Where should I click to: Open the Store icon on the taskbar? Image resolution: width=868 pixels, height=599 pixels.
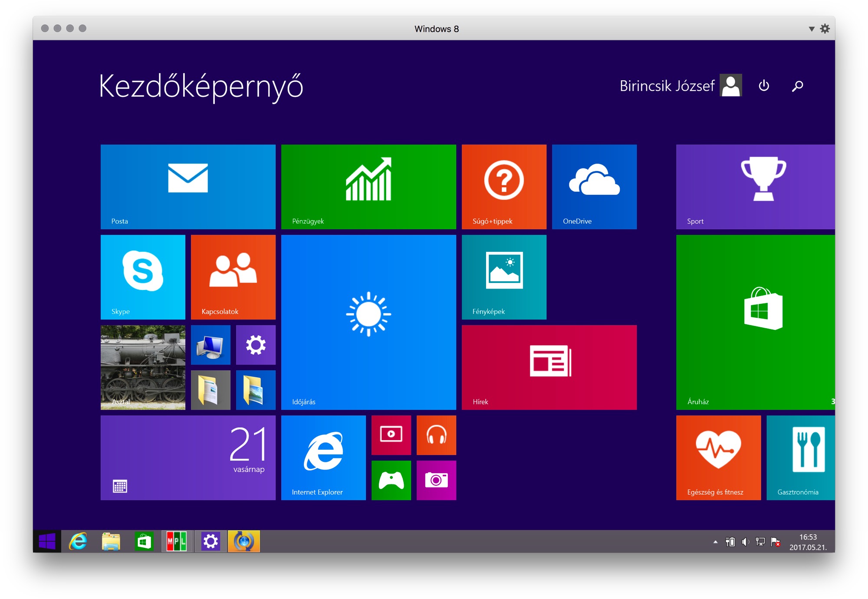click(x=144, y=541)
